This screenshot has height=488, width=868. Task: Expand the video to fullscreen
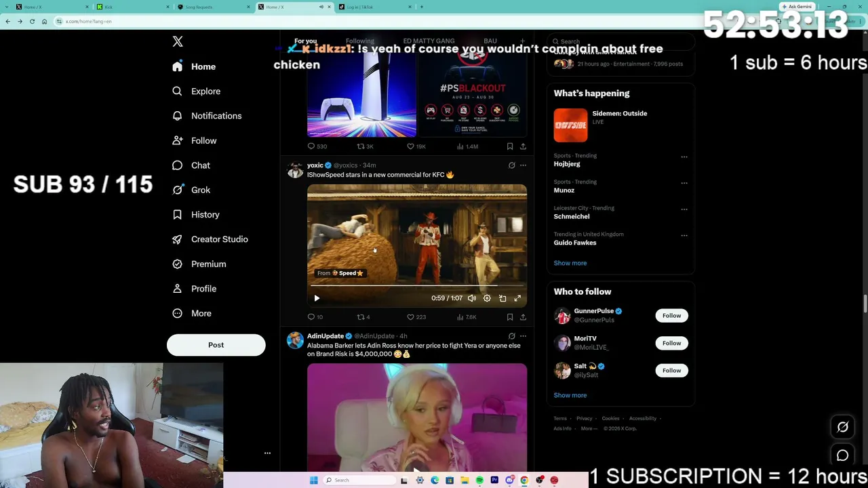click(517, 298)
